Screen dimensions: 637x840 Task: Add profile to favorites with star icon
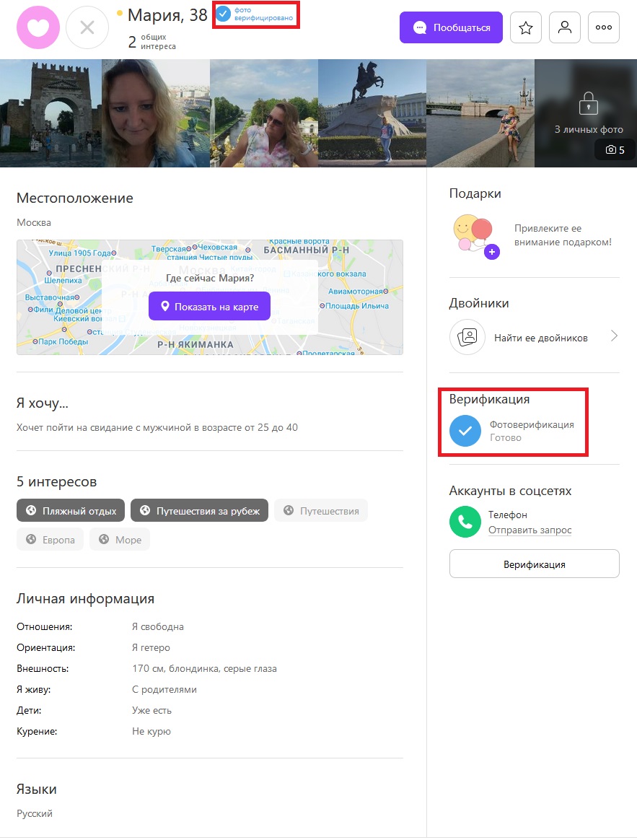(x=526, y=27)
